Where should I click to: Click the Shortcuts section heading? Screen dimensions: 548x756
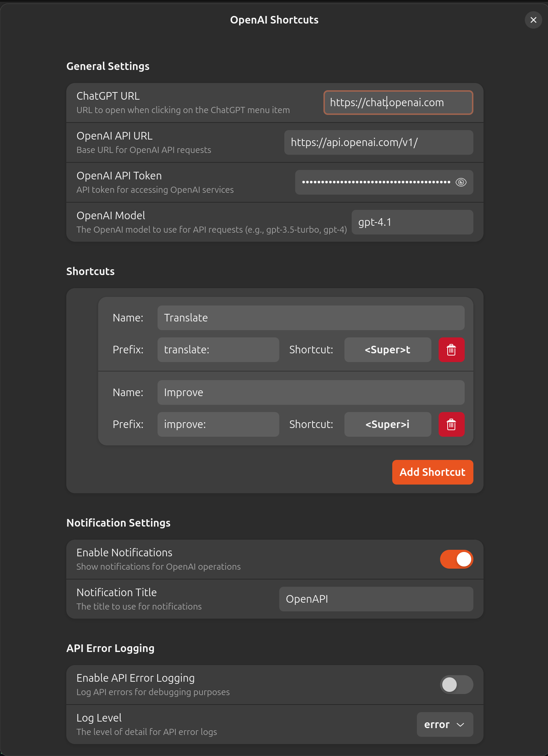pyautogui.click(x=91, y=271)
